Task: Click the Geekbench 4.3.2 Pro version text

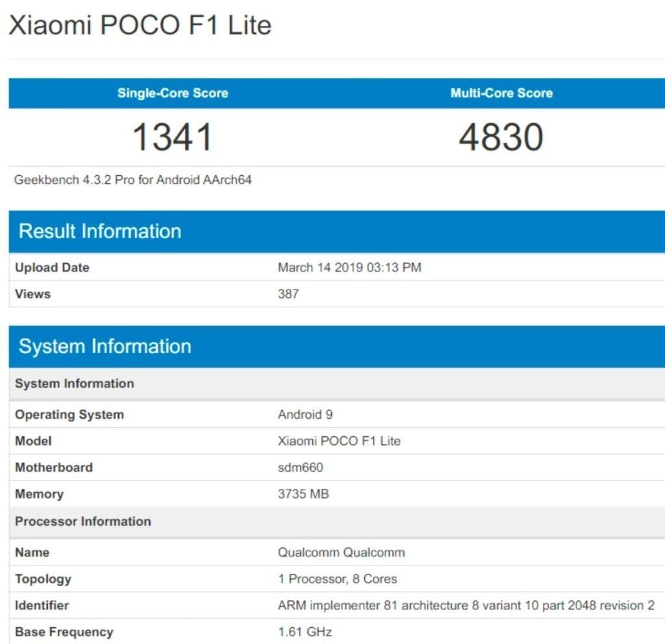Action: tap(133, 180)
